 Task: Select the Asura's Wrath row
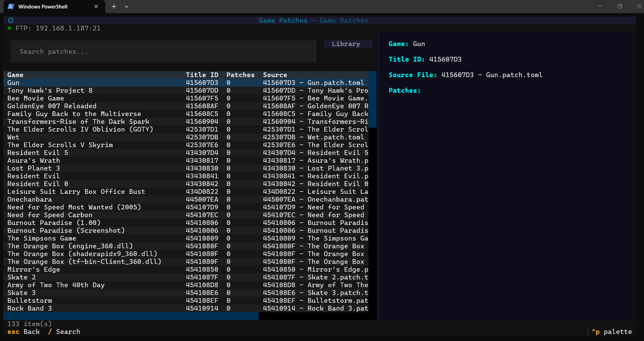(x=186, y=160)
